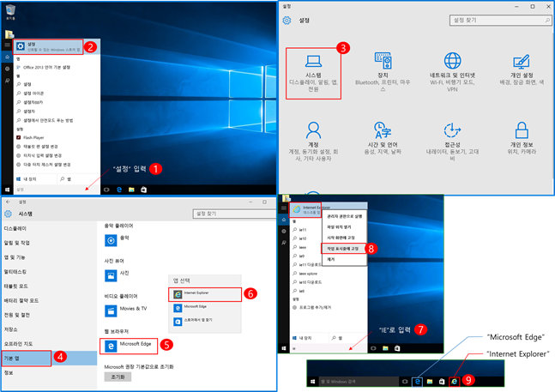Open the 개인 정보 padlock category
555x392 pixels.
pos(522,138)
